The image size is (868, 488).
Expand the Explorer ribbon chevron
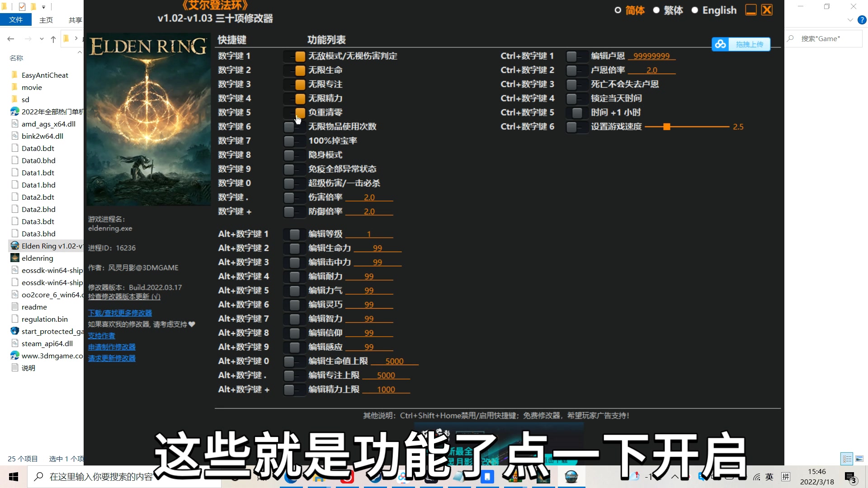pyautogui.click(x=850, y=20)
